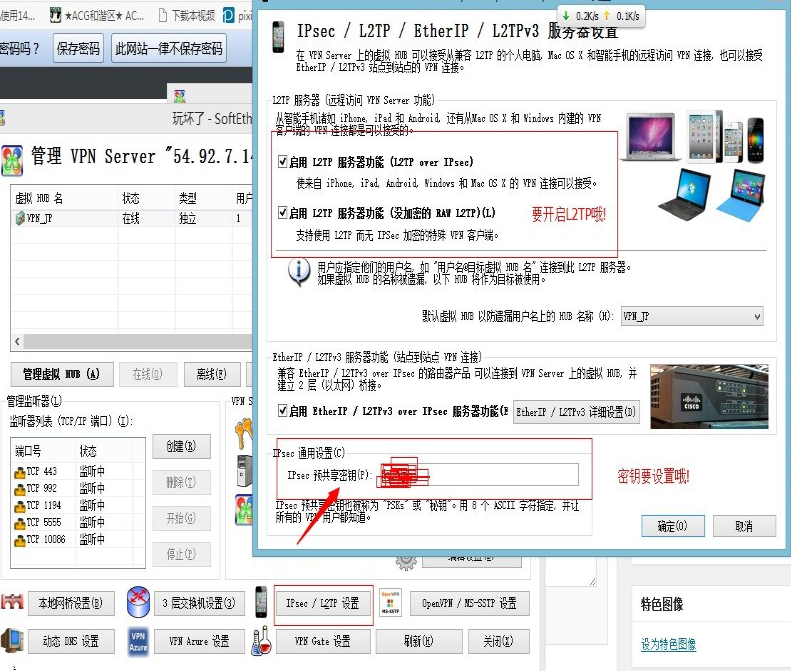This screenshot has height=671, width=791.
Task: Click the IPsec pre-shared key input field
Action: coord(477,474)
